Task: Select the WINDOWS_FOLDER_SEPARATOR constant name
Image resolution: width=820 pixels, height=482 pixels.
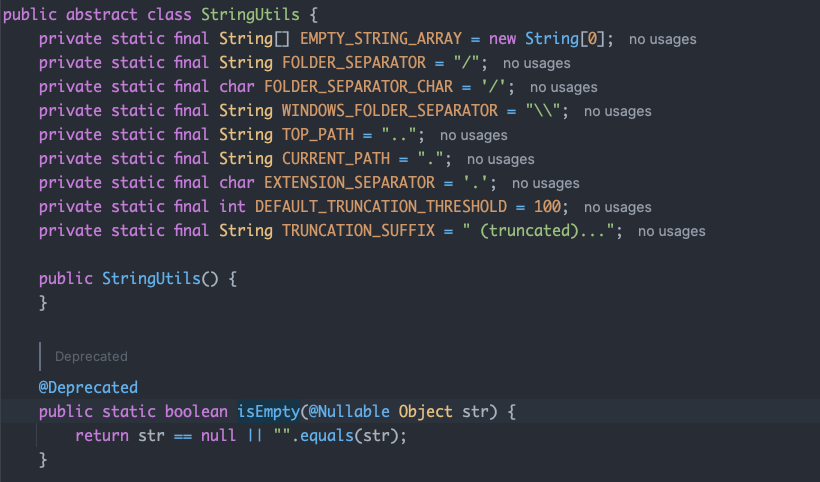Action: point(390,111)
